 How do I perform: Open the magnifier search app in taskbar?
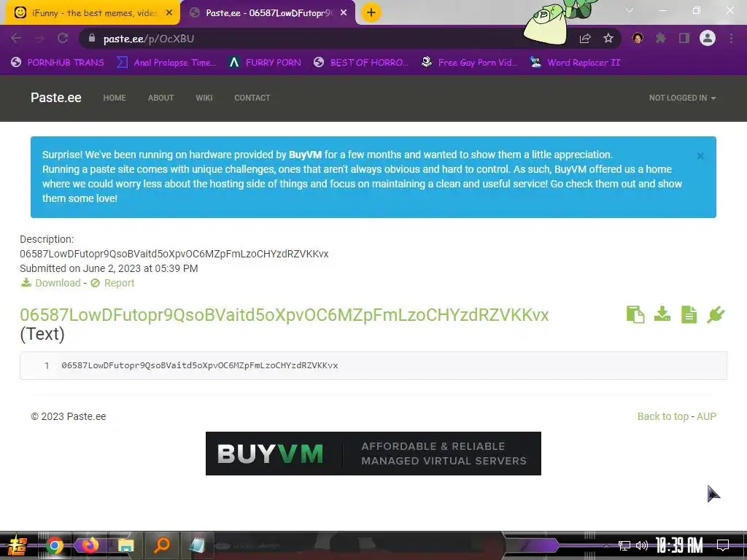[161, 545]
